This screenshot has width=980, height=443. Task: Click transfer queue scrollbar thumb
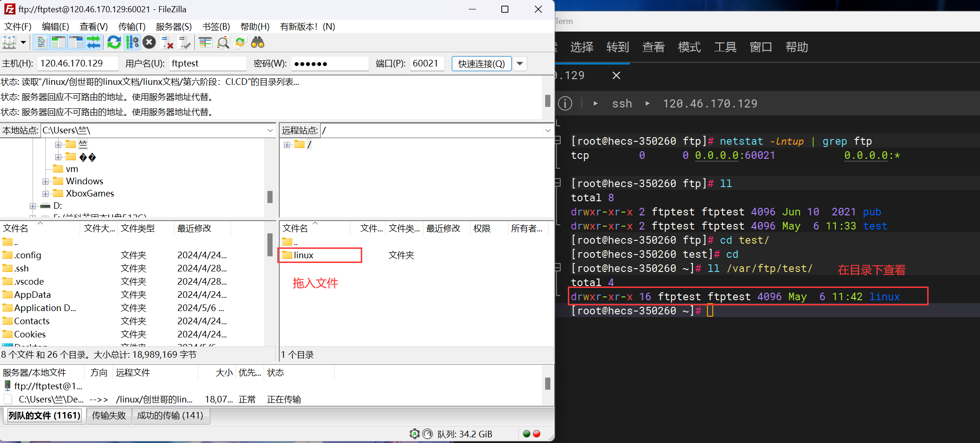click(548, 384)
